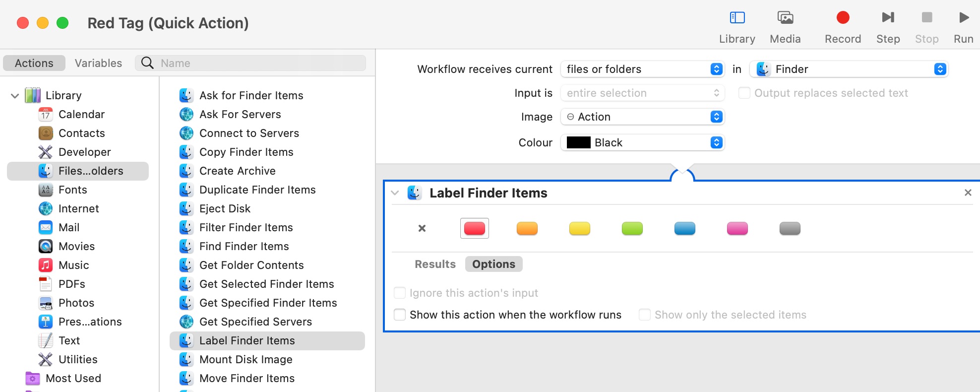Select the yellow label colour
980x392 pixels.
pyautogui.click(x=580, y=228)
